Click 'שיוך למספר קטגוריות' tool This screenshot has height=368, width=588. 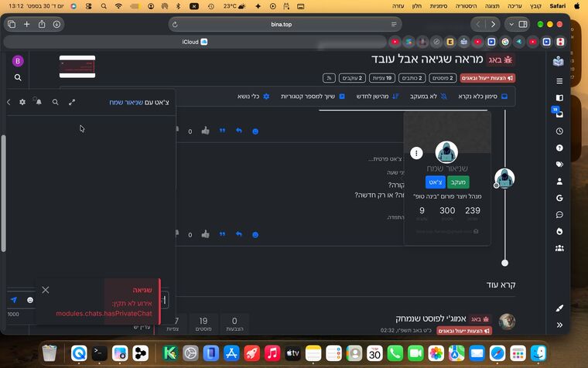coord(313,97)
